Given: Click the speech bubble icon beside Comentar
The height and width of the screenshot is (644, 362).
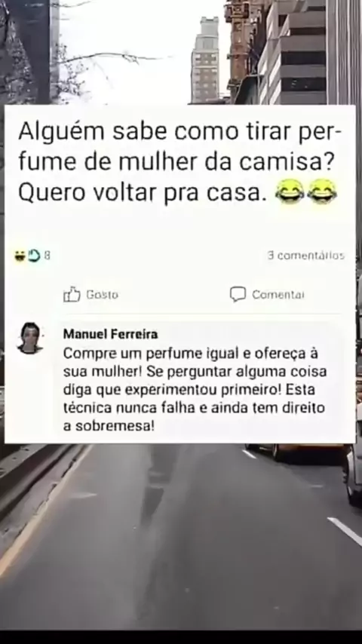Looking at the screenshot, I should point(238,294).
